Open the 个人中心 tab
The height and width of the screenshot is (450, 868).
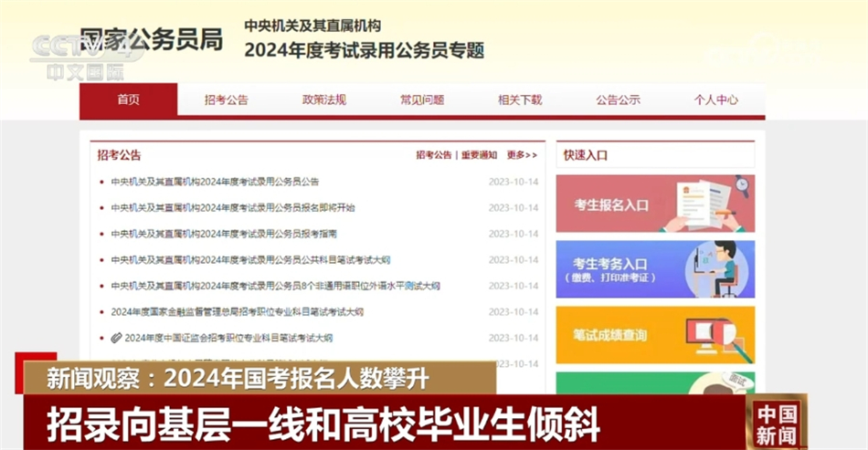716,99
